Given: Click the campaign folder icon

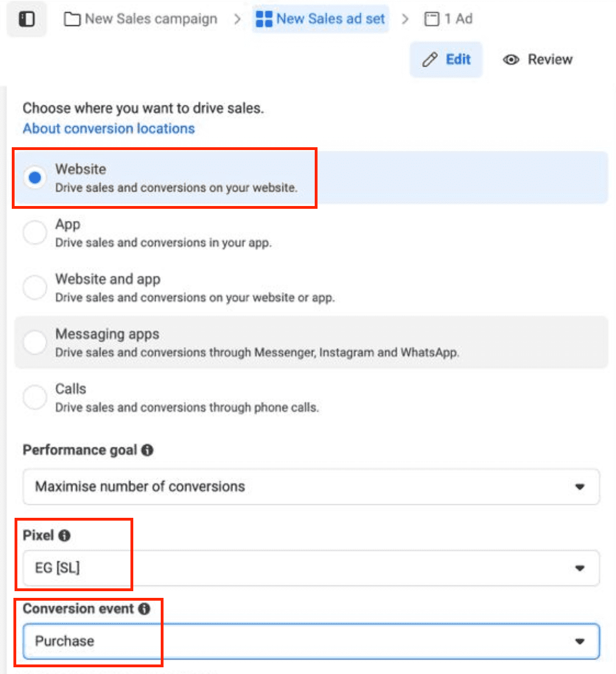Looking at the screenshot, I should (x=72, y=20).
